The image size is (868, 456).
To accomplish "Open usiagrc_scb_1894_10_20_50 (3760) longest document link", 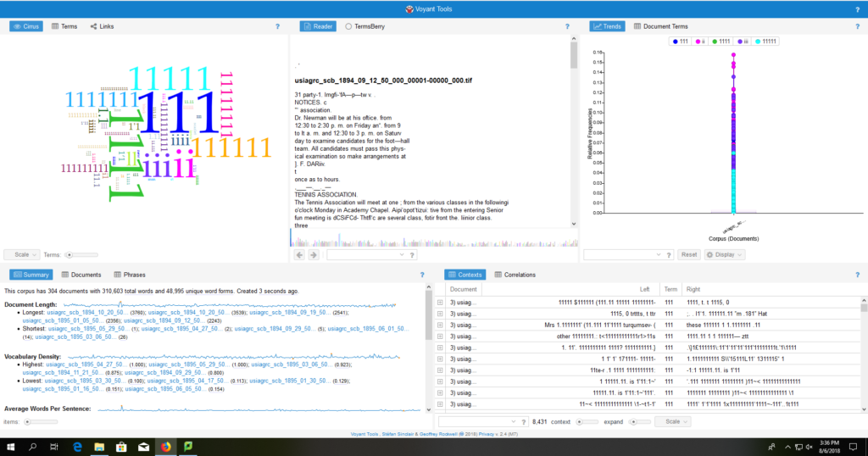I will (88, 313).
